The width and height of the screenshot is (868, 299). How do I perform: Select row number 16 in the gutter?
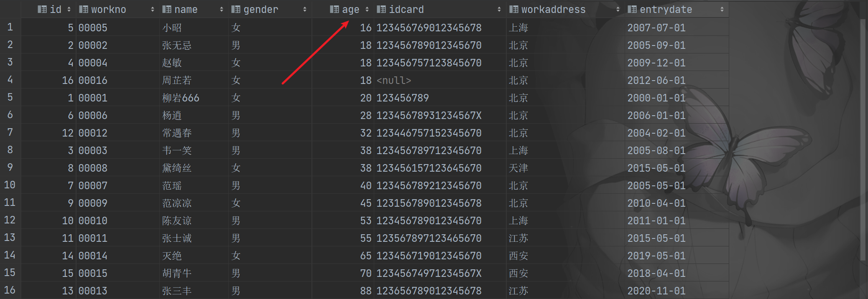[10, 290]
